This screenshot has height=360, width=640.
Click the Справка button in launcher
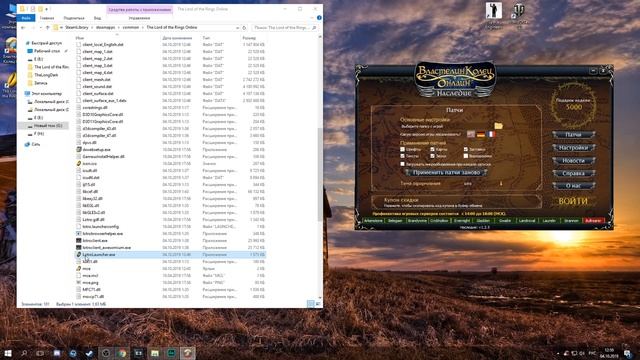(573, 173)
